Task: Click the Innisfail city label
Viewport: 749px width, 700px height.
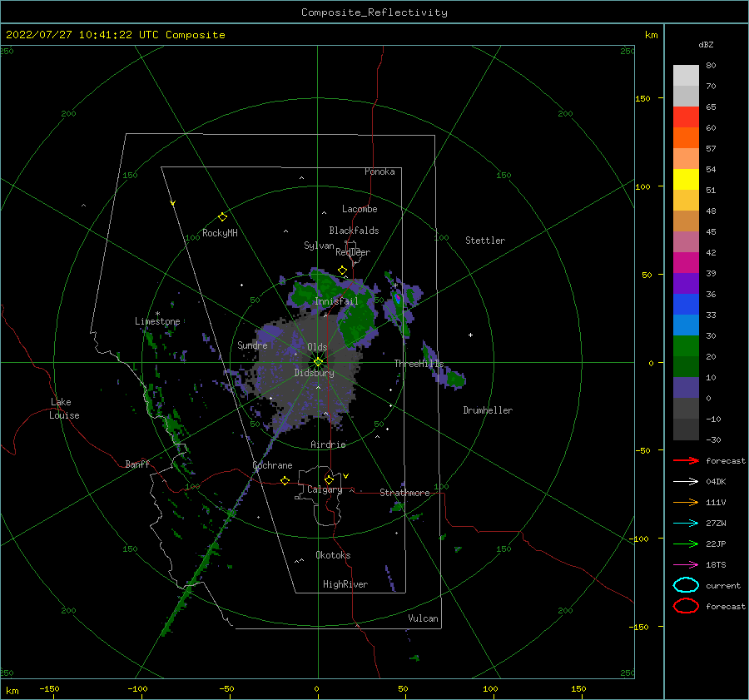Action: pyautogui.click(x=336, y=301)
